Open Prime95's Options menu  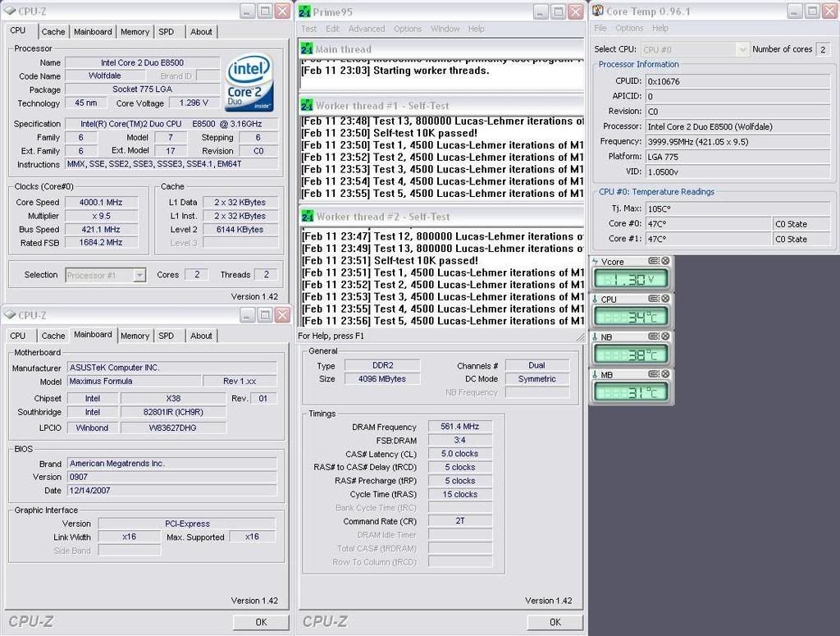408,29
